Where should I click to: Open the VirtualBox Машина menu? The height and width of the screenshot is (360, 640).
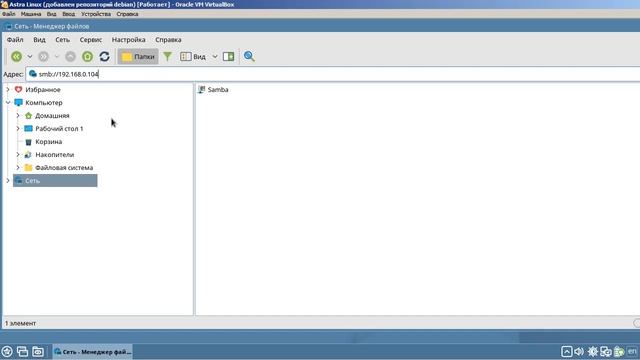click(x=31, y=14)
